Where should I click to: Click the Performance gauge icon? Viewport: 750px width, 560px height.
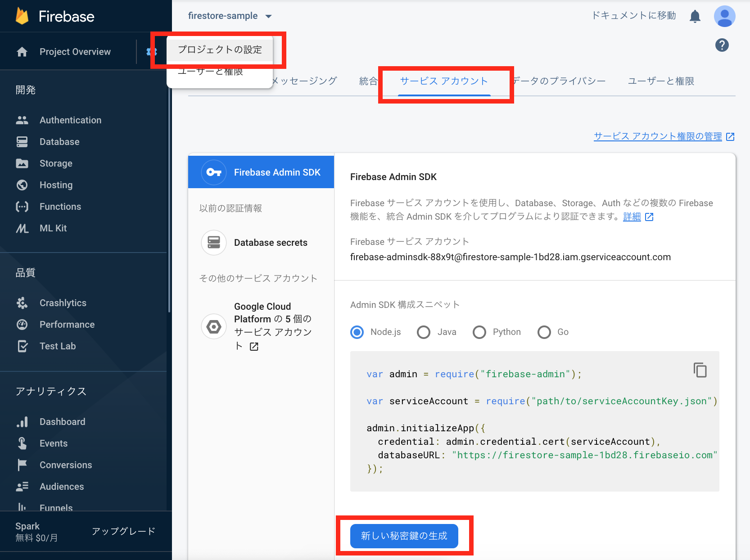(x=22, y=325)
